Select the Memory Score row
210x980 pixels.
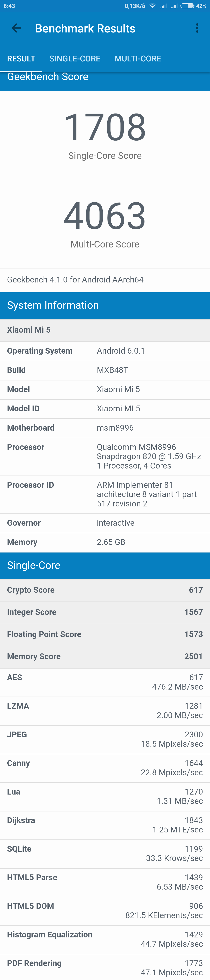pos(105,656)
